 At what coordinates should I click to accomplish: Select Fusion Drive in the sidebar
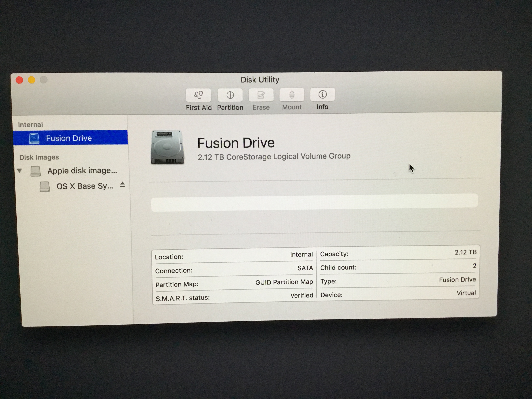[x=70, y=138]
